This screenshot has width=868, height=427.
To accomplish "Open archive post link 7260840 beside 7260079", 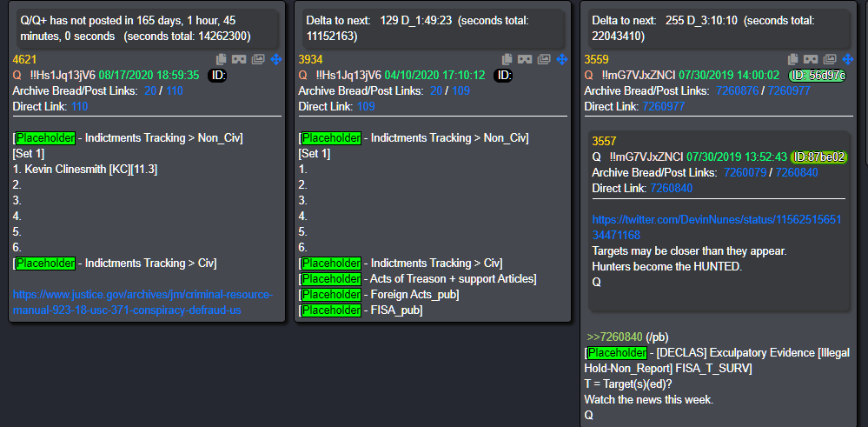I will click(x=797, y=173).
